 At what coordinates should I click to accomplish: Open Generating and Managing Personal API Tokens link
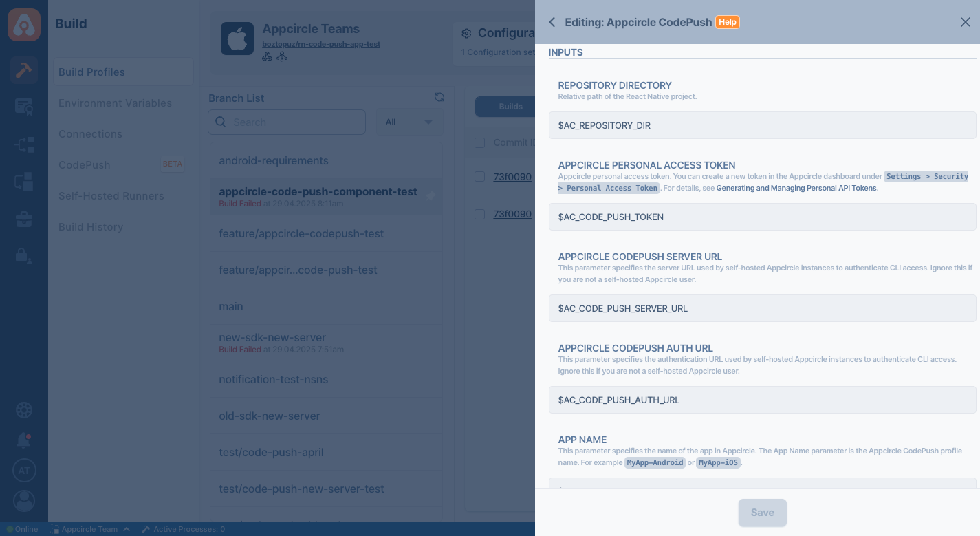click(x=796, y=188)
